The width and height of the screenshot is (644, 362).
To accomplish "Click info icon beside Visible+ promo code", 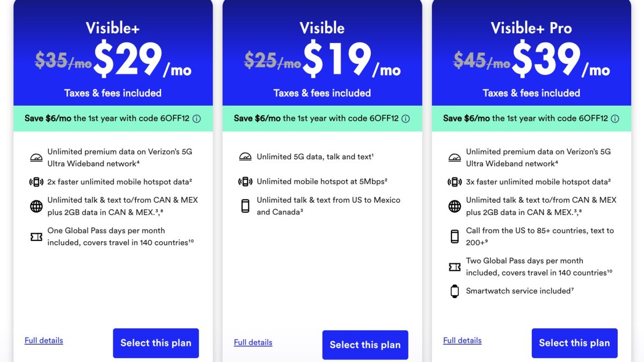I will [x=196, y=119].
